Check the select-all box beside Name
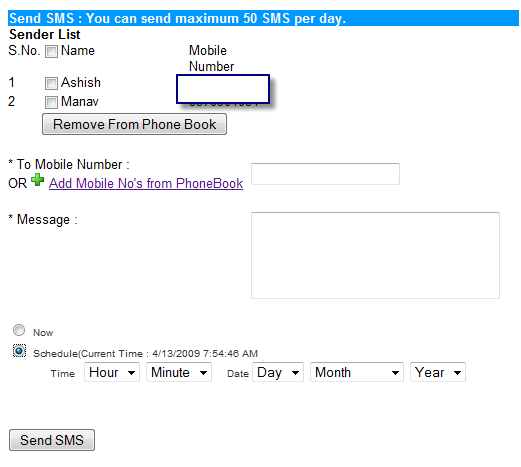Image resolution: width=521 pixels, height=467 pixels. (x=51, y=51)
